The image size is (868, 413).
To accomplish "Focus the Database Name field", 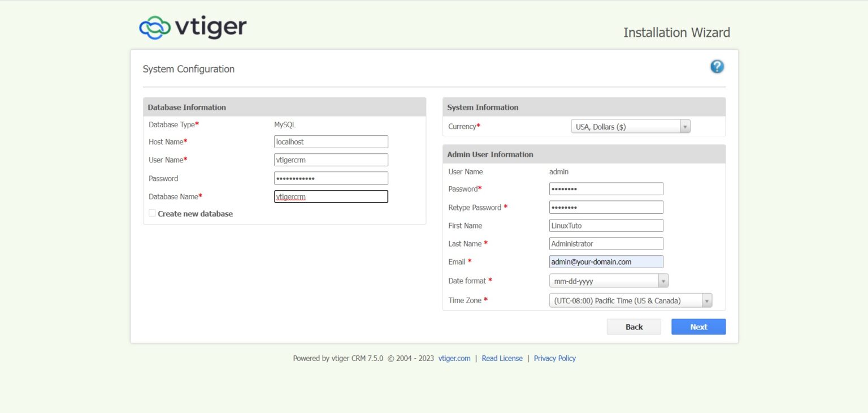I will [x=331, y=196].
